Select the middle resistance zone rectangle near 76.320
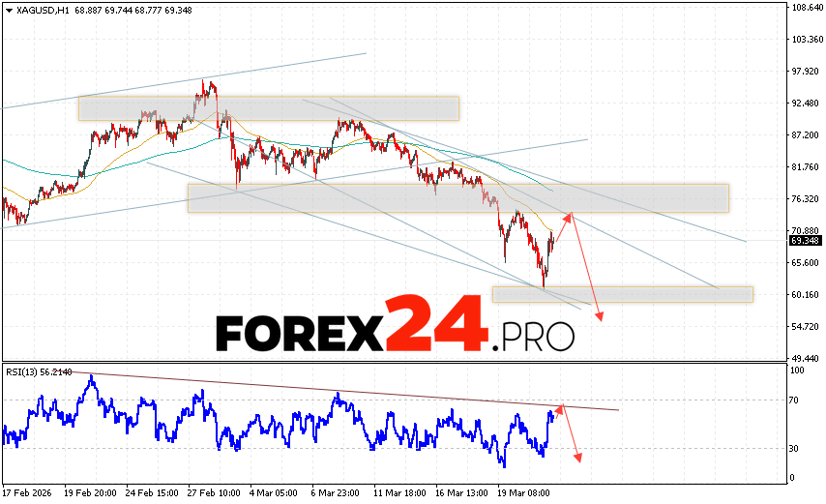This screenshot has height=504, width=826. click(x=457, y=198)
